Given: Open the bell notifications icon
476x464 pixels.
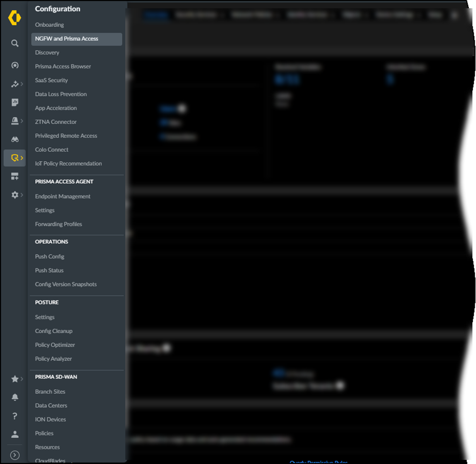Looking at the screenshot, I should pos(15,397).
